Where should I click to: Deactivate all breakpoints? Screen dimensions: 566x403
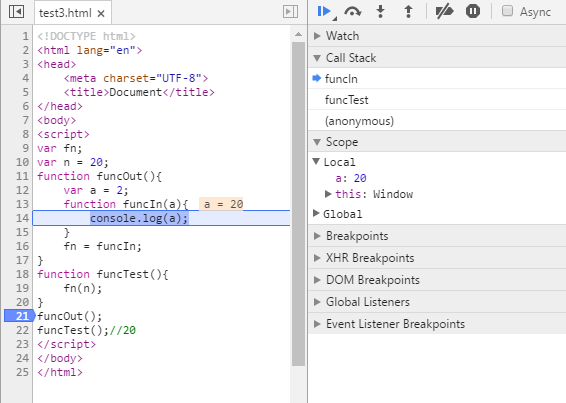pos(444,12)
